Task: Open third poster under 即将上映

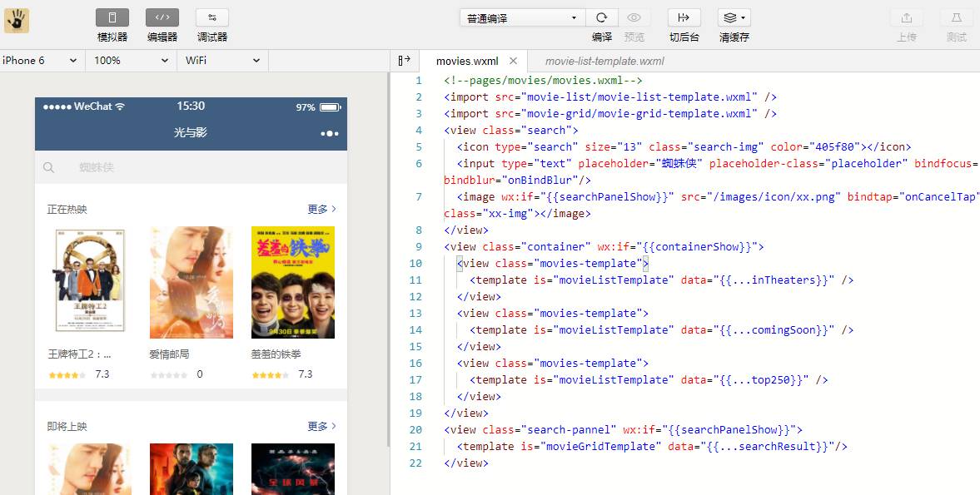Action: (293, 468)
